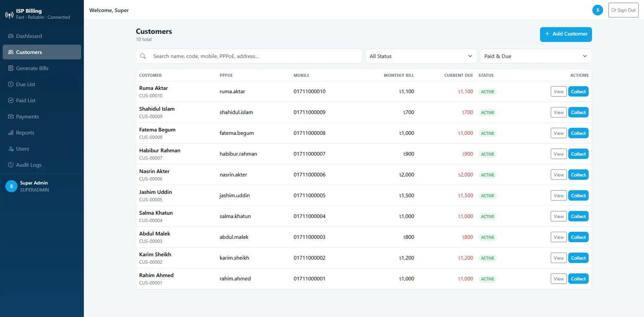Open the Paid & Due filter dropdown
Image resolution: width=644 pixels, height=317 pixels.
coord(536,56)
